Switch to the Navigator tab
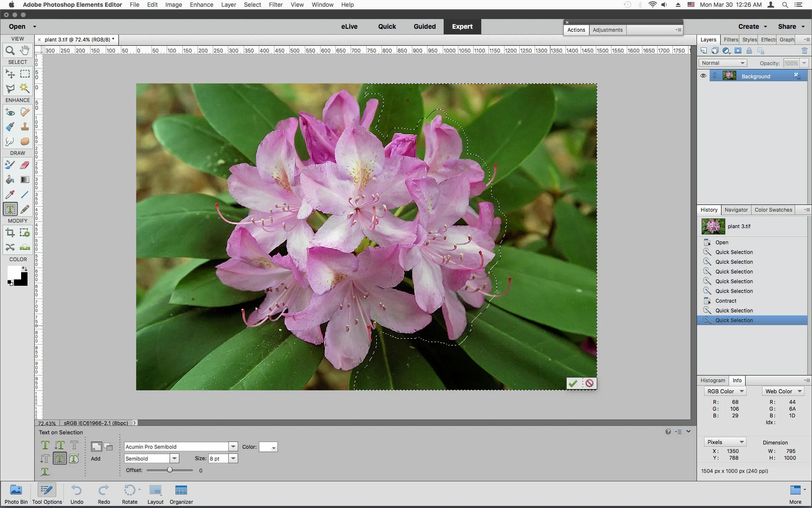Viewport: 812px width, 508px height. [736, 210]
